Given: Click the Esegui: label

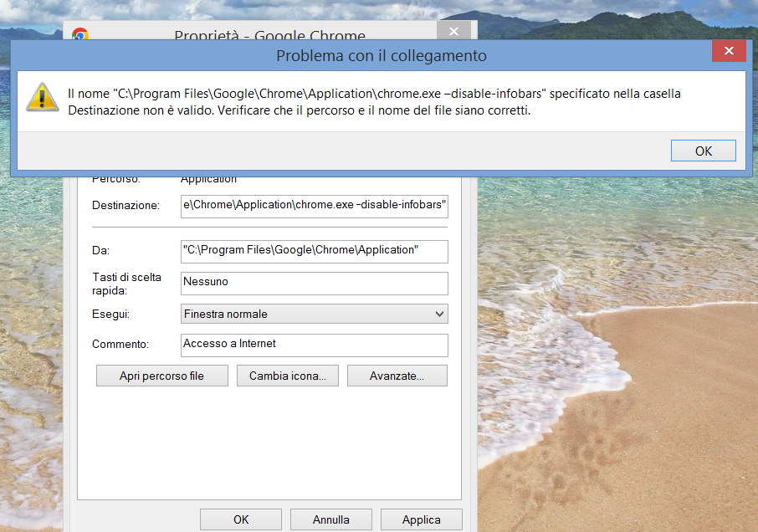Looking at the screenshot, I should coord(110,314).
